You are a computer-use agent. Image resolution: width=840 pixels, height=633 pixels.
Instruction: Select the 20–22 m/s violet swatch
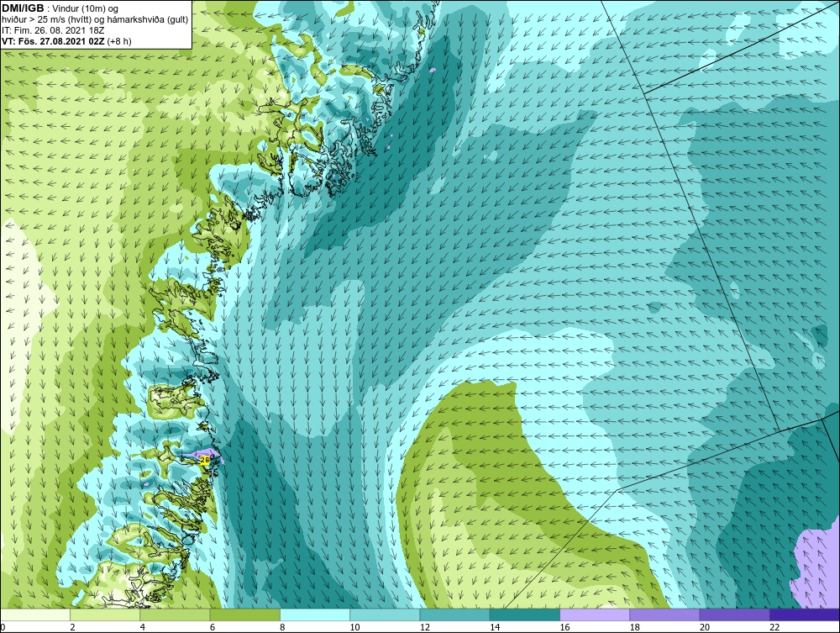tap(734, 615)
